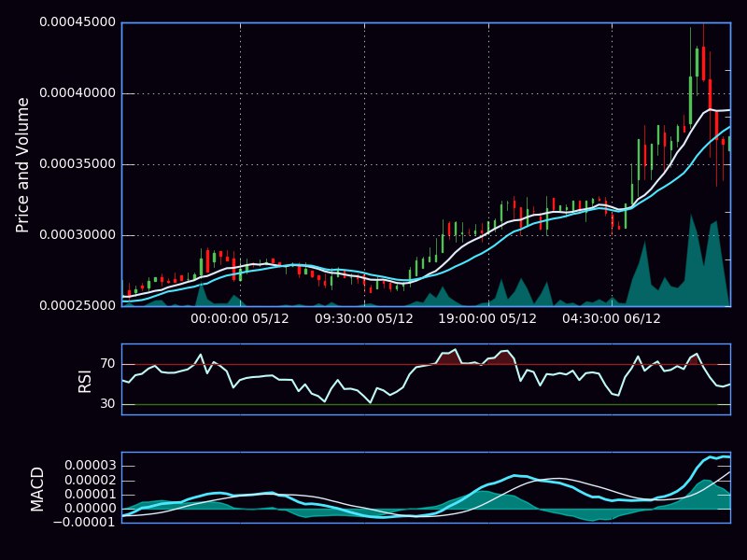Click the 0.00000 MACD axis label

(x=90, y=509)
